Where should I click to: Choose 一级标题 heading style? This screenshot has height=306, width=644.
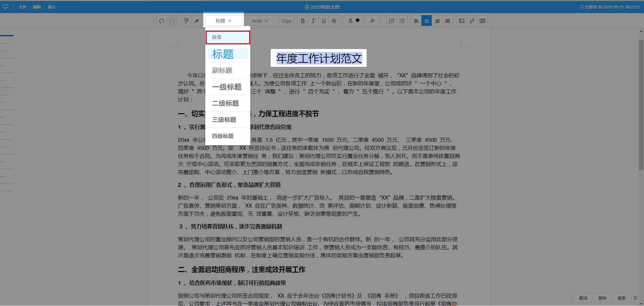click(228, 87)
